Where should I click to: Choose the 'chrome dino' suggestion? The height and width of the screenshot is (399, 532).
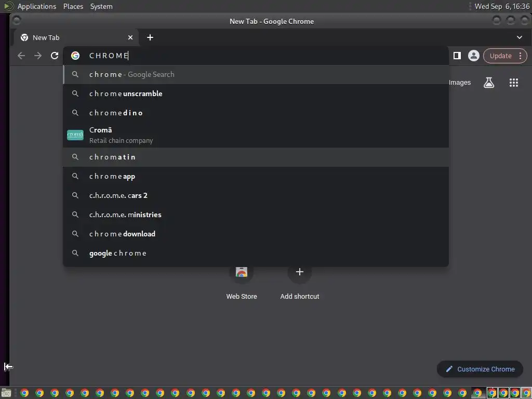pos(256,113)
